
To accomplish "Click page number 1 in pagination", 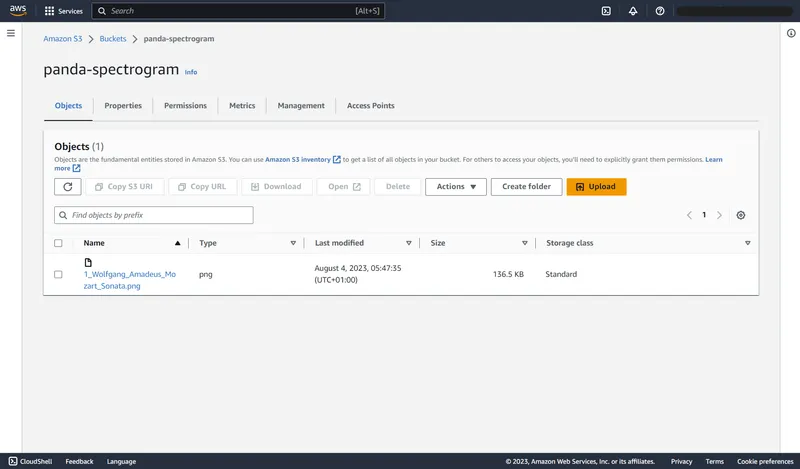I will coord(704,215).
